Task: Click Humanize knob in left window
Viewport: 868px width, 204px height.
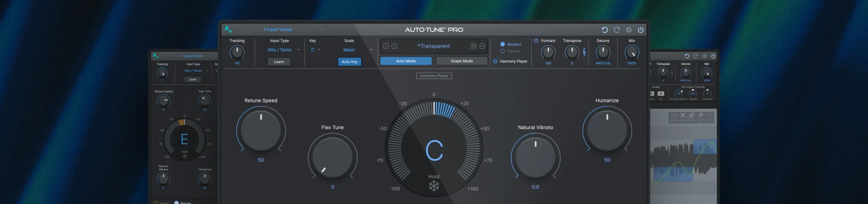Action: coord(205,179)
